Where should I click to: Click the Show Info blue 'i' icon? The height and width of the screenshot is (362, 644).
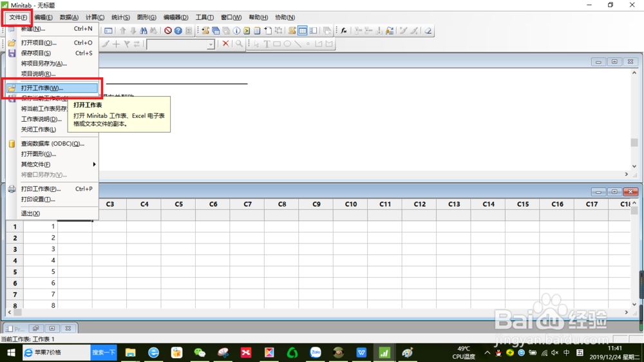tap(236, 31)
